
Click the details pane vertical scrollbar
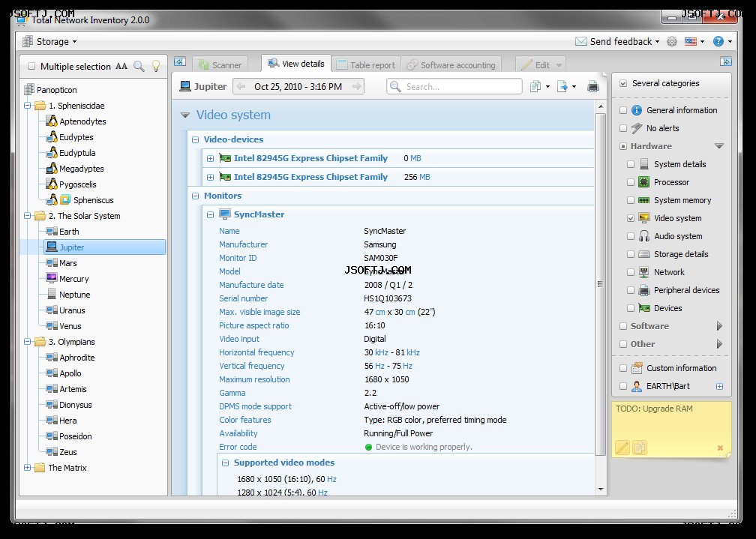(600, 284)
